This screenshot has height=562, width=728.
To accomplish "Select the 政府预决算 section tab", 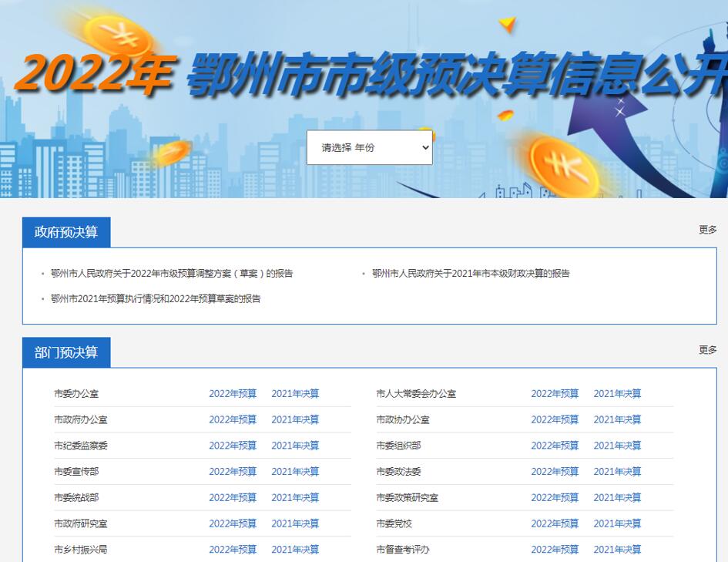I will pos(66,232).
